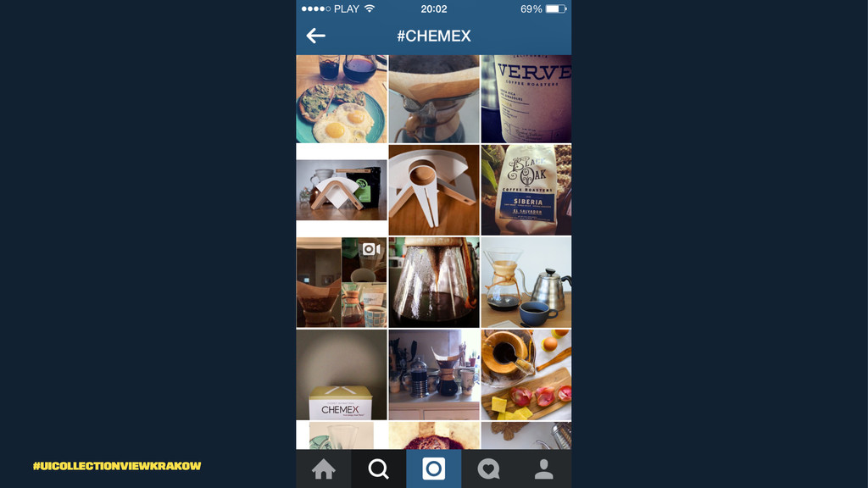Open the dark Chemex glass close-up photo
Screen dimensions: 868x488
434,282
